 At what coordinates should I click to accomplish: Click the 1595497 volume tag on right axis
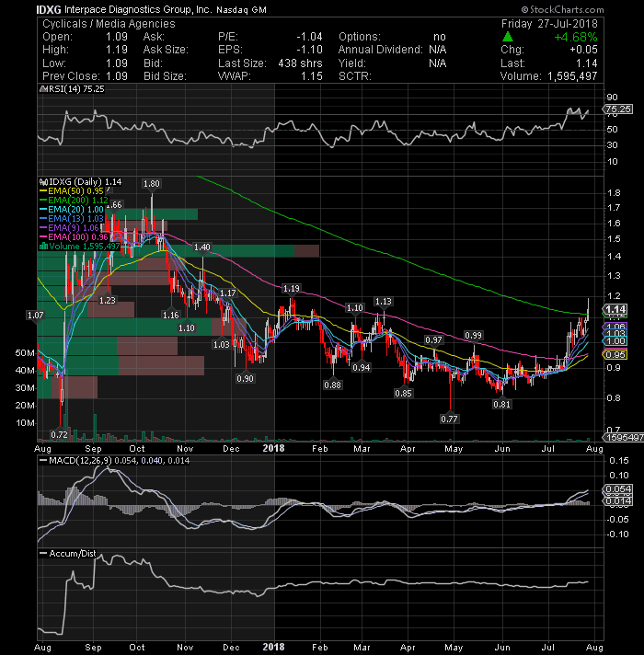click(x=625, y=437)
